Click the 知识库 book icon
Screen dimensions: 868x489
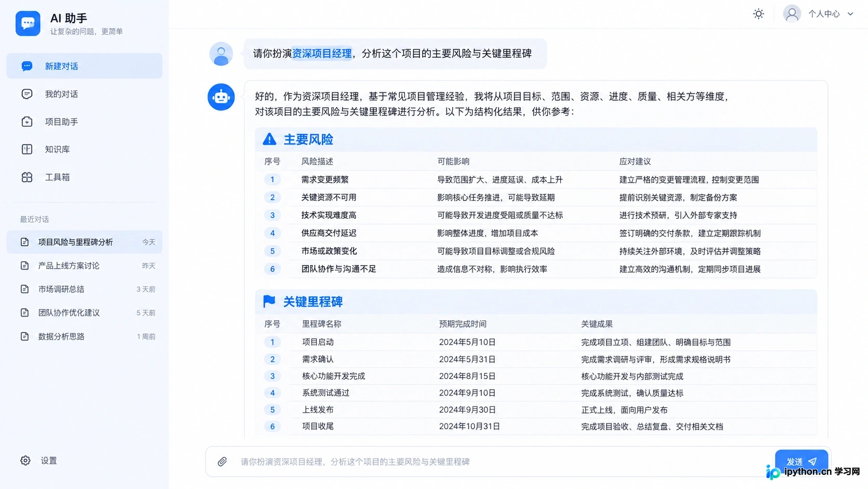[27, 149]
